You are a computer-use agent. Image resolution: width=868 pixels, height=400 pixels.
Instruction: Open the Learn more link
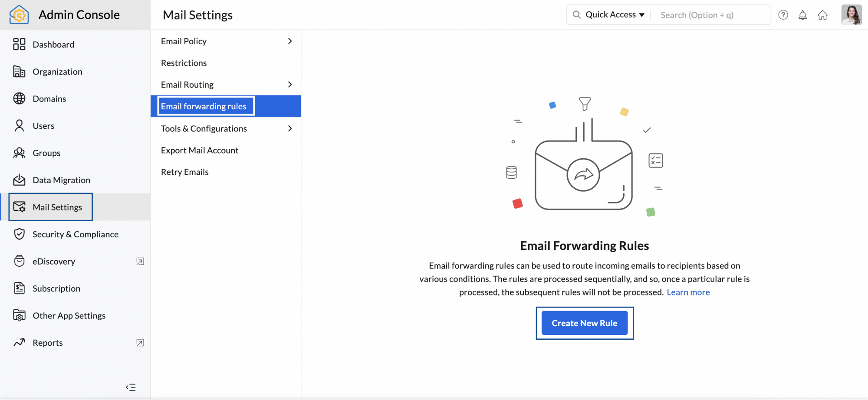pos(688,292)
